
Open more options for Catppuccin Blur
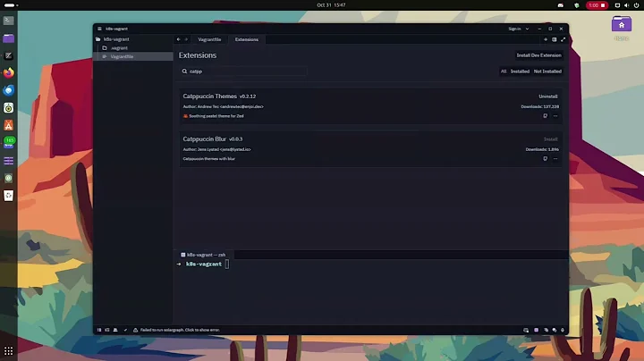pos(555,159)
